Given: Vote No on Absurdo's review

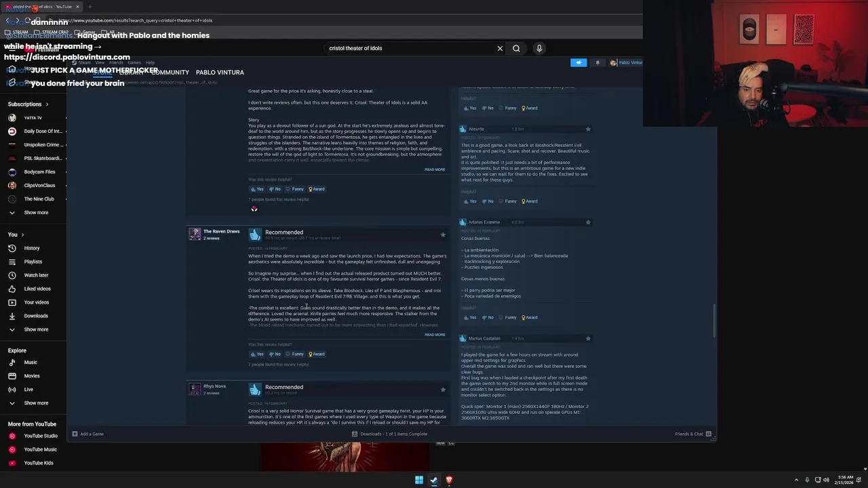Looking at the screenshot, I should tap(488, 201).
